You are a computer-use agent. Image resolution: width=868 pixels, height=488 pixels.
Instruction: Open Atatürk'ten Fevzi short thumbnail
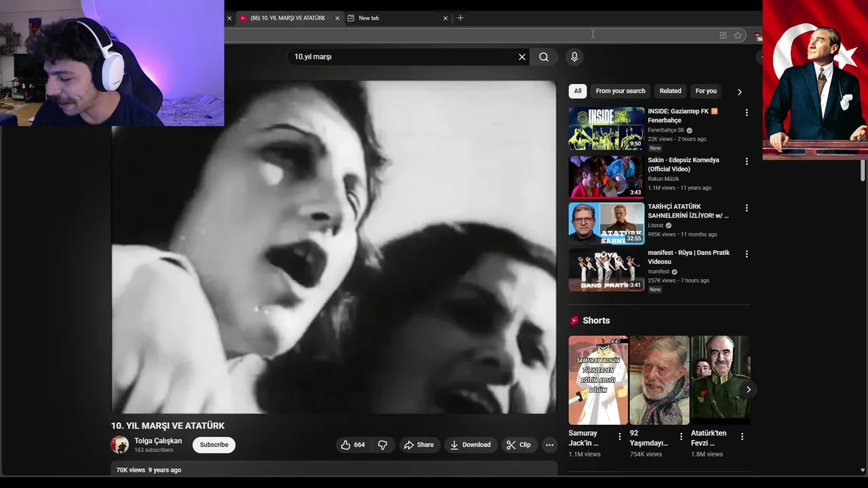(720, 380)
